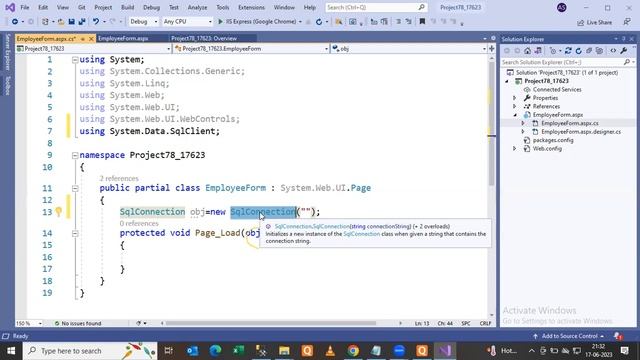Open the Project78_17623.EmployeeForm type dropdown
Viewport: 640px width, 360px height.
251,49
